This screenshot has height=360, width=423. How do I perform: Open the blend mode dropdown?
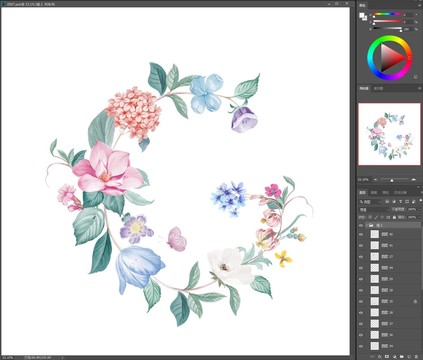(x=373, y=209)
